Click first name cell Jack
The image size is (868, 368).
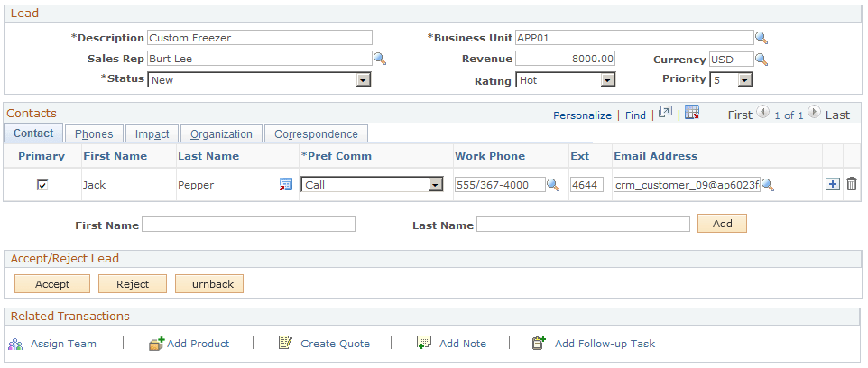94,185
